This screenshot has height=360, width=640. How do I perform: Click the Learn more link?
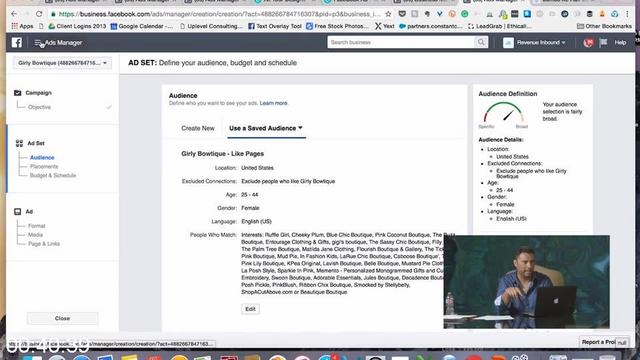tap(273, 103)
